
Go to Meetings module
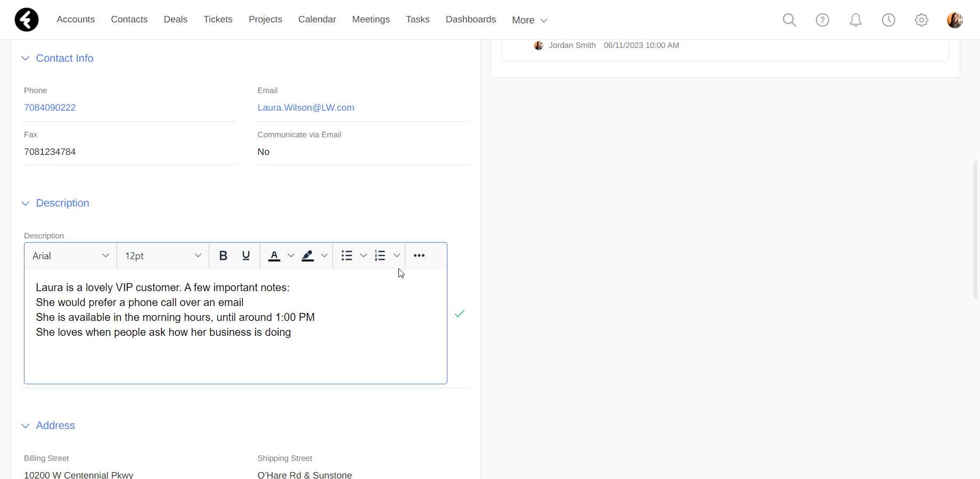371,19
